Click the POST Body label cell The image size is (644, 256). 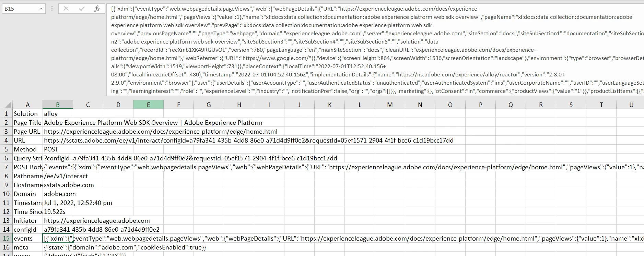point(27,167)
